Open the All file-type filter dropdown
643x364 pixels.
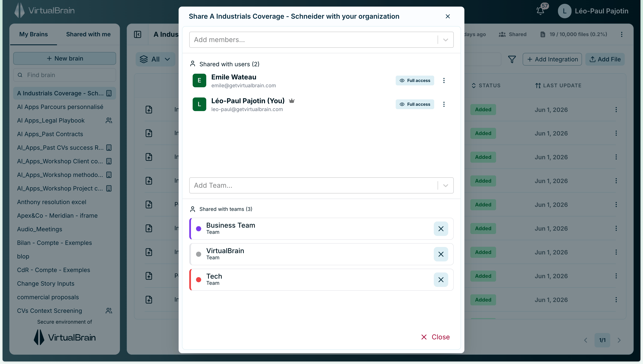[x=155, y=59]
